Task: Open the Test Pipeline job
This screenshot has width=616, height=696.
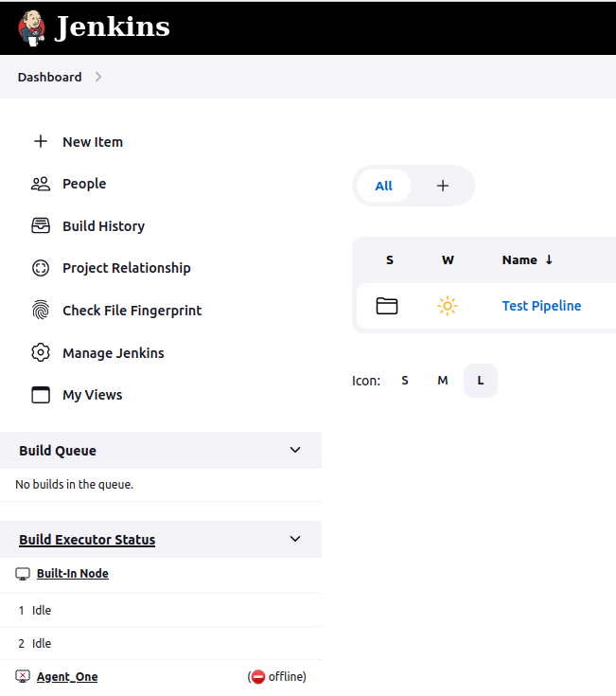Action: click(x=541, y=306)
